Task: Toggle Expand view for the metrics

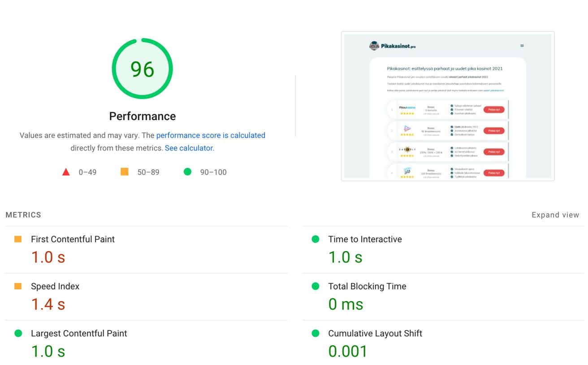Action: [x=555, y=215]
